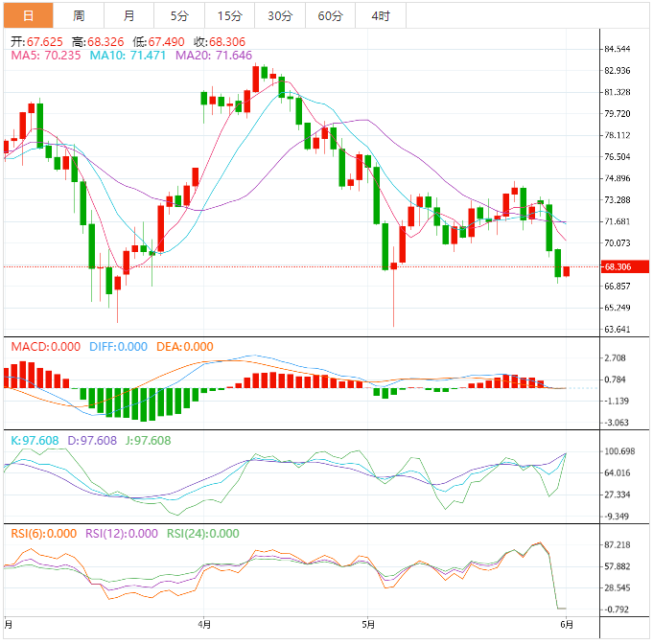
Task: Click the 收:68.306 close price text
Action: 220,41
